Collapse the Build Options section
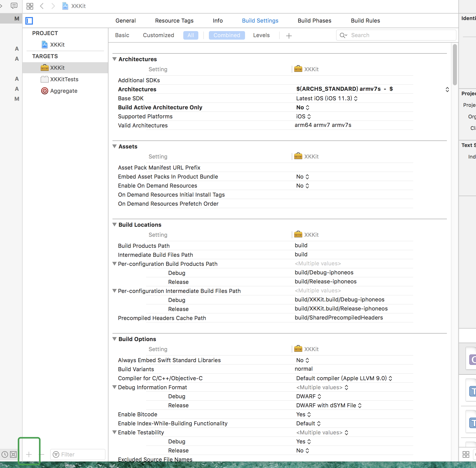 click(114, 339)
